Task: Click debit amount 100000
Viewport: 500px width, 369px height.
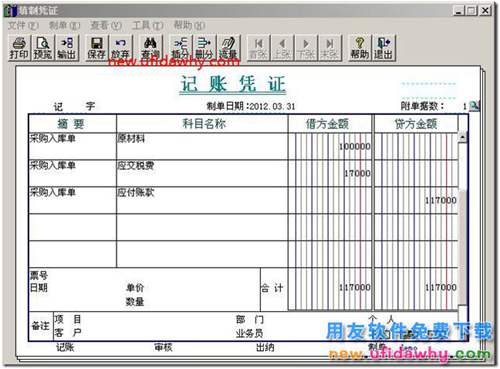Action: 354,147
